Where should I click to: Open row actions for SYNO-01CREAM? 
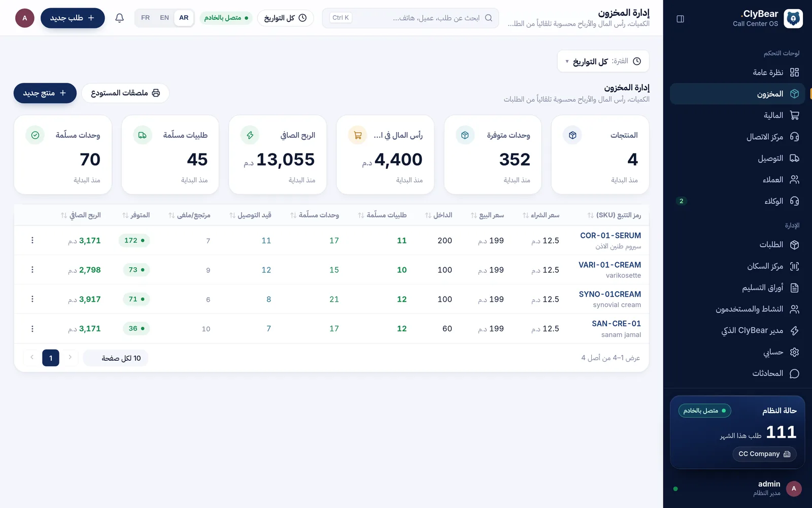click(32, 299)
